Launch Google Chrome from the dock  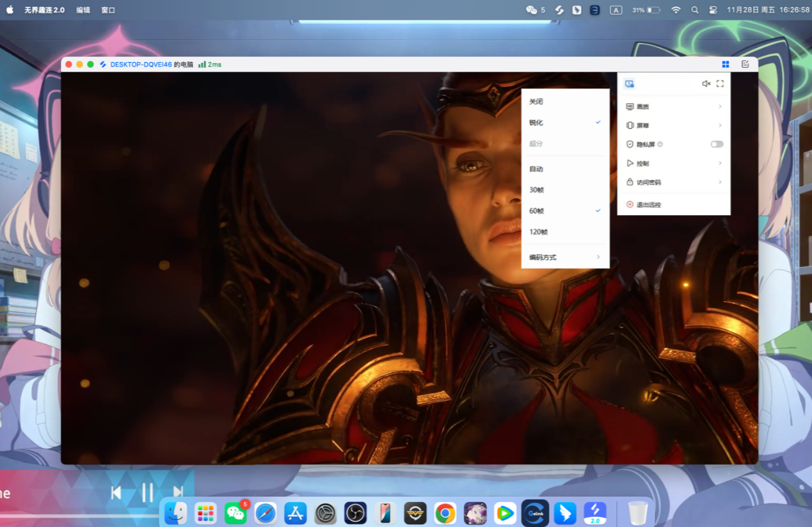[x=445, y=513]
